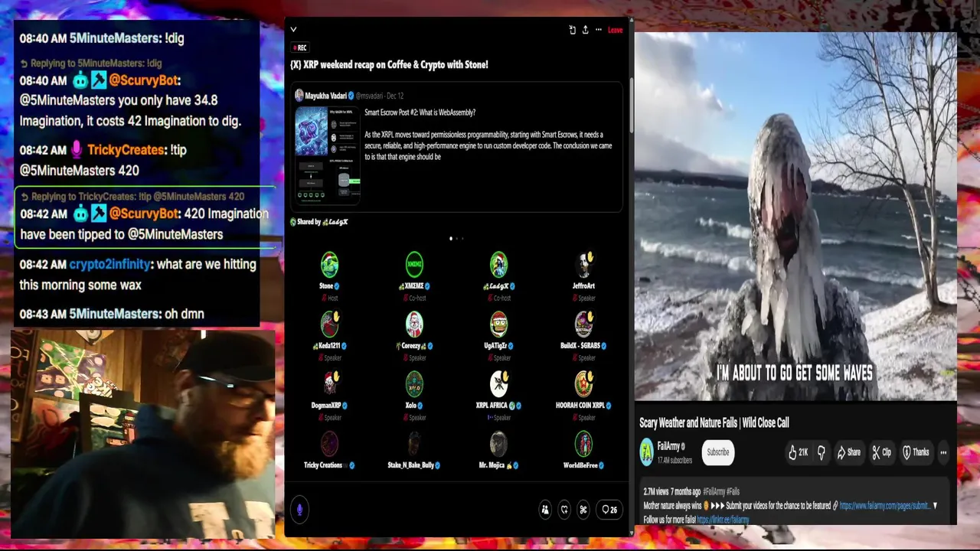This screenshot has height=551, width=980.
Task: Click the FailArmy channel name
Action: pyautogui.click(x=668, y=447)
